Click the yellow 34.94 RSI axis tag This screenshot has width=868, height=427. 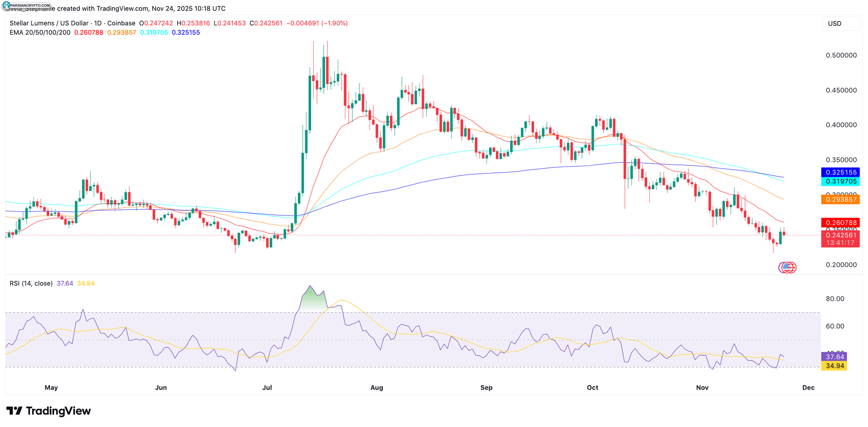coord(834,366)
